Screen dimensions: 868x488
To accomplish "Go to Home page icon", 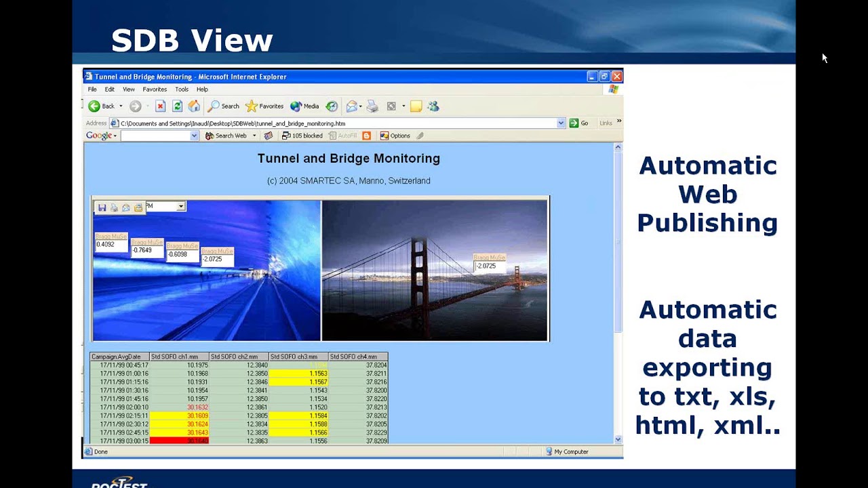I will tap(194, 106).
